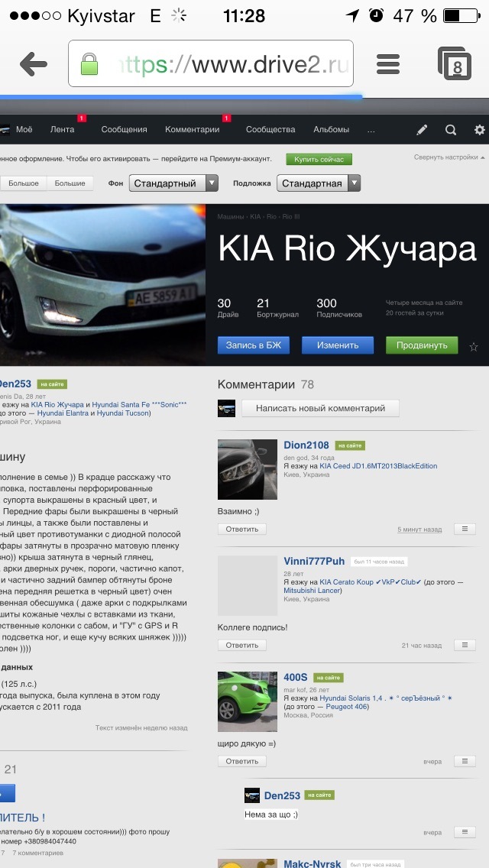Open Dion2108's car avatar thumbnail
Viewport: 489px width, 868px height.
(248, 469)
